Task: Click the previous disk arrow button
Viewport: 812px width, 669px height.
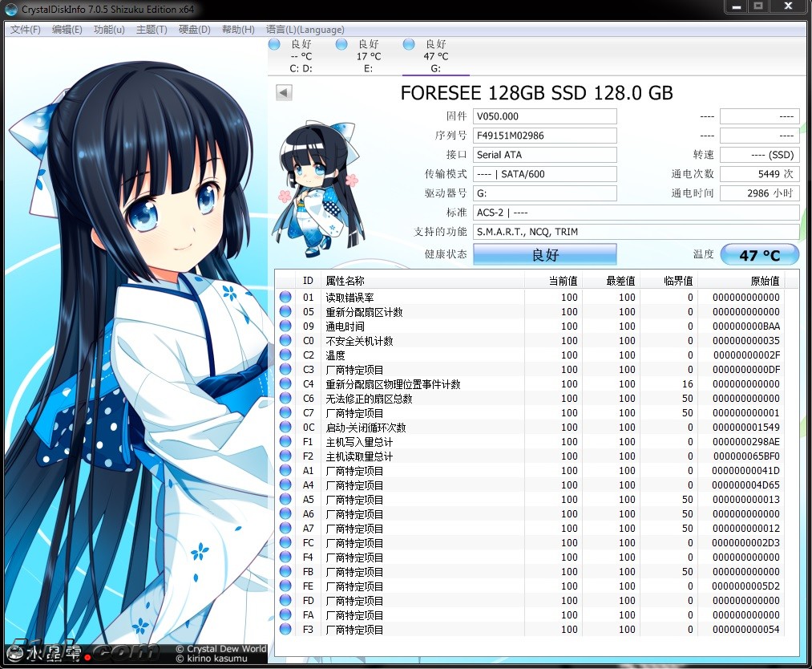Action: (284, 93)
